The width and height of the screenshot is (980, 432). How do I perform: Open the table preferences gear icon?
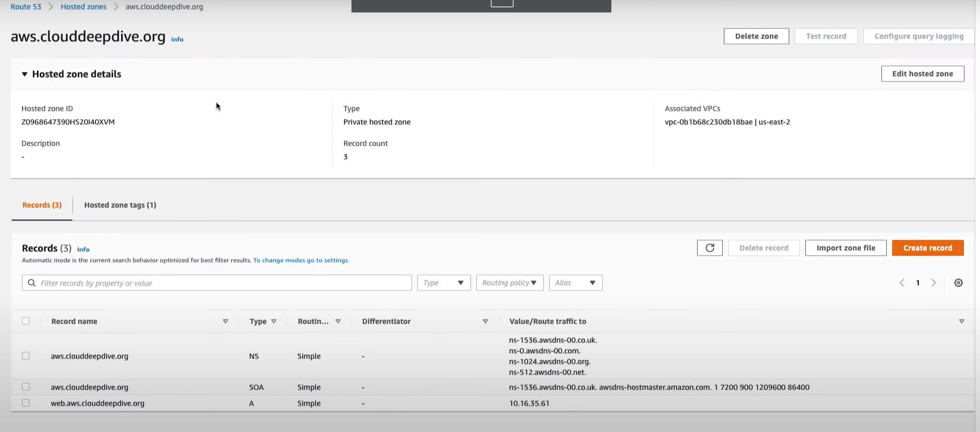[x=959, y=283]
